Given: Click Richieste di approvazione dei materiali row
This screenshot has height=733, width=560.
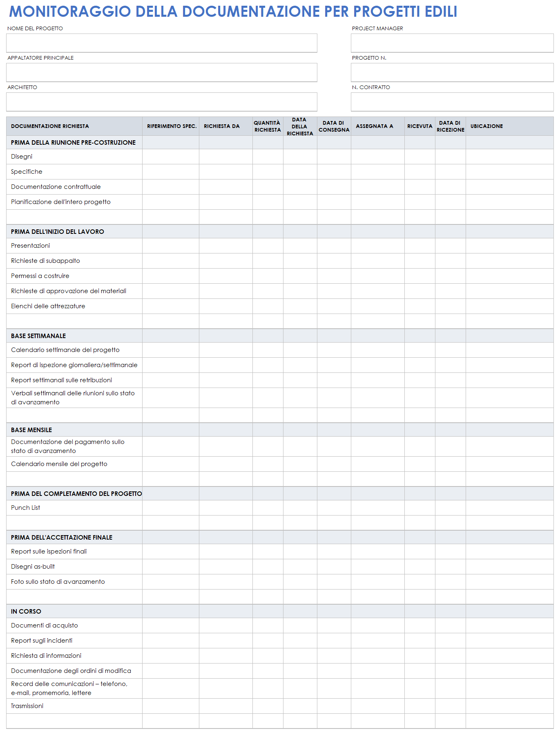Looking at the screenshot, I should 280,291.
